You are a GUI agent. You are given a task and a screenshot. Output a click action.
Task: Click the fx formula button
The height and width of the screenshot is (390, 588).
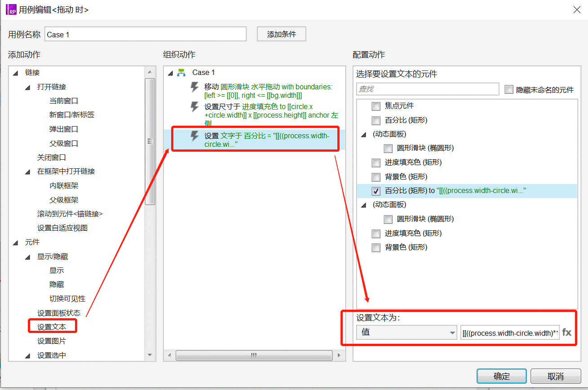pyautogui.click(x=567, y=333)
